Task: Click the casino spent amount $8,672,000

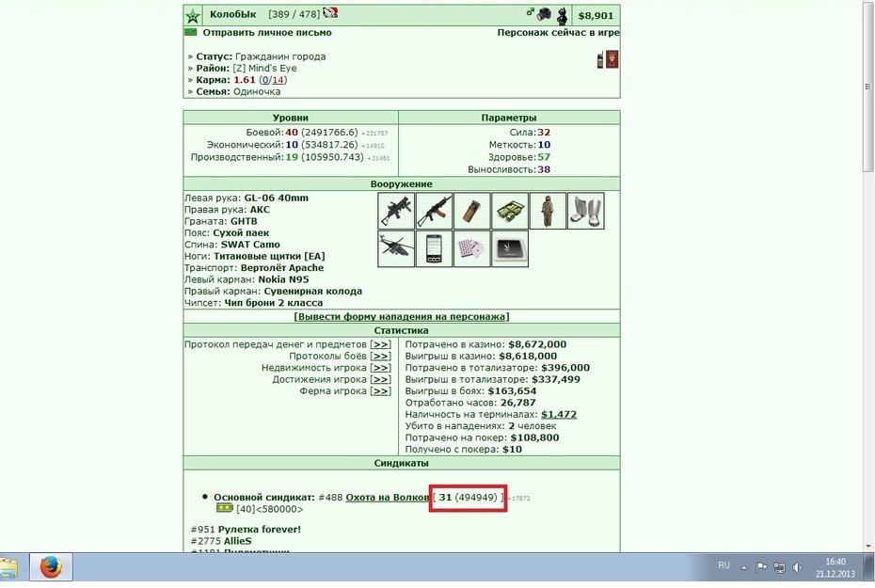Action: coord(537,344)
